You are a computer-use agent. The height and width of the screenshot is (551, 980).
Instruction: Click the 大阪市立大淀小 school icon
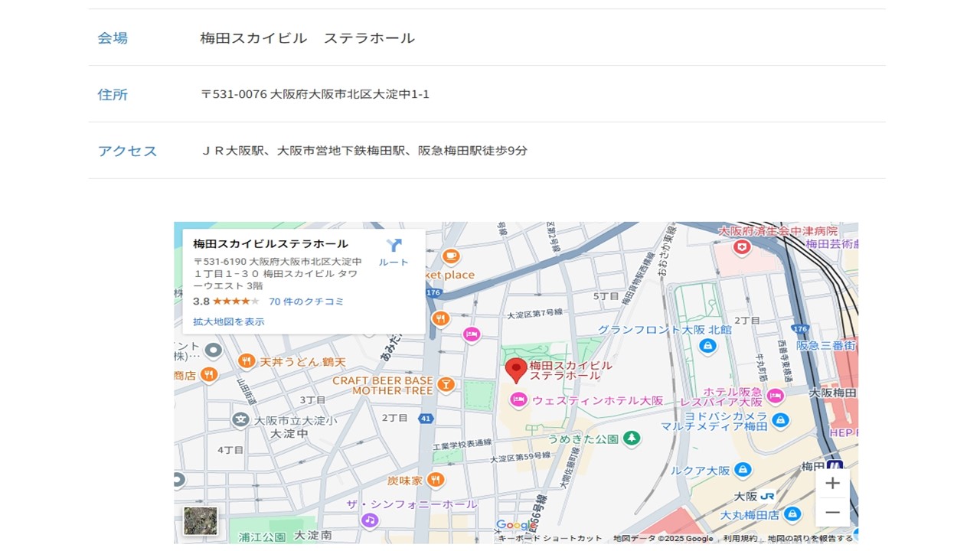pyautogui.click(x=240, y=420)
